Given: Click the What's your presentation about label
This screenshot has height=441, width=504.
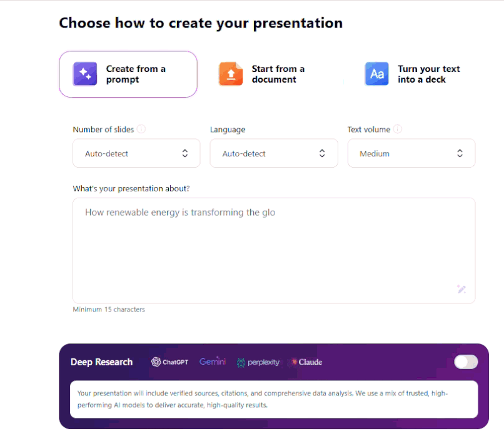Looking at the screenshot, I should 131,188.
